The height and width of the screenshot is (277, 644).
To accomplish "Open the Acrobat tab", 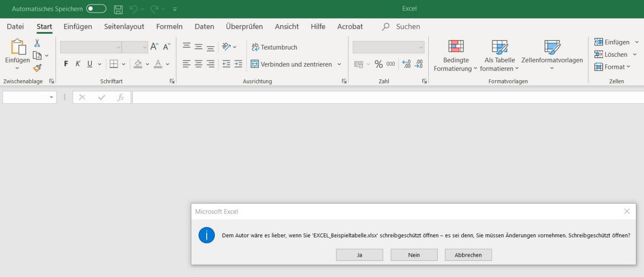I will tap(350, 27).
